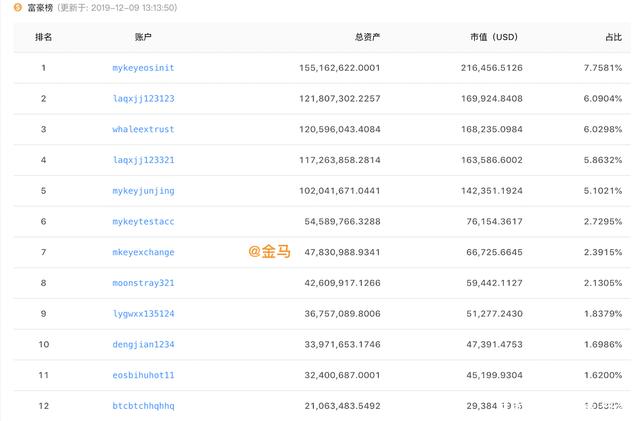640x421 pixels.
Task: Select total assets value 155,162,622.0001
Action: click(340, 68)
